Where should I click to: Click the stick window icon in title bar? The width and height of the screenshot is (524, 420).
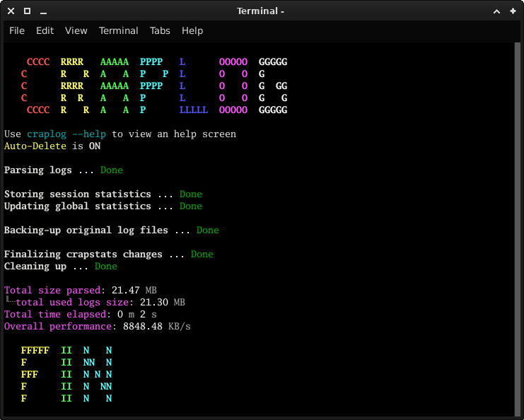(x=513, y=11)
